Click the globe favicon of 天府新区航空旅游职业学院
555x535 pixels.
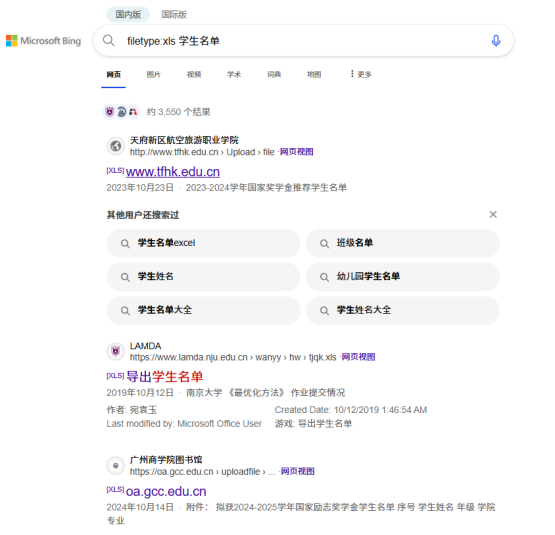tap(115, 146)
